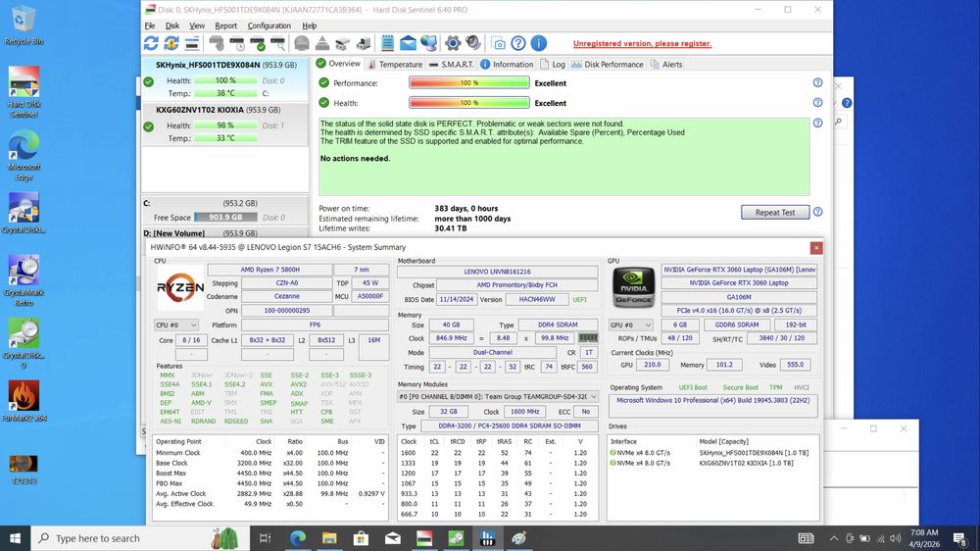Switch to the S.M.A.R.T. tab
Screen dimensions: 980x551
point(451,65)
